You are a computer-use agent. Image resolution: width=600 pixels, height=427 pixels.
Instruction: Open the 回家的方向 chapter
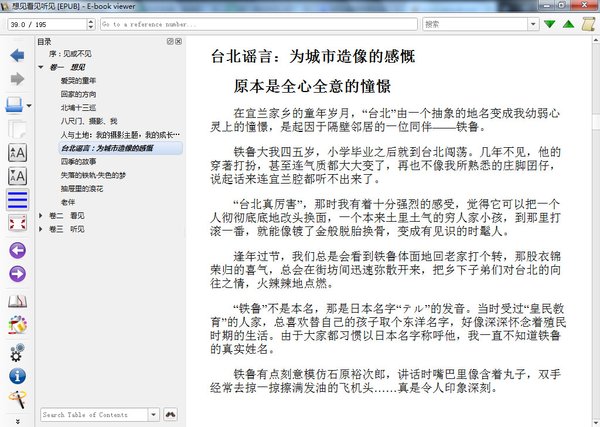78,94
